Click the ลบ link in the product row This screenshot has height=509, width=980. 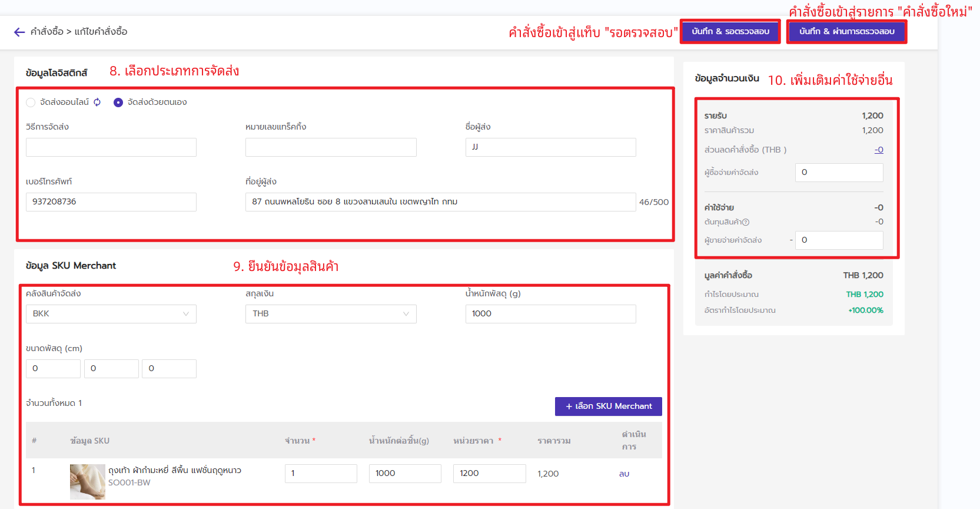(x=624, y=474)
